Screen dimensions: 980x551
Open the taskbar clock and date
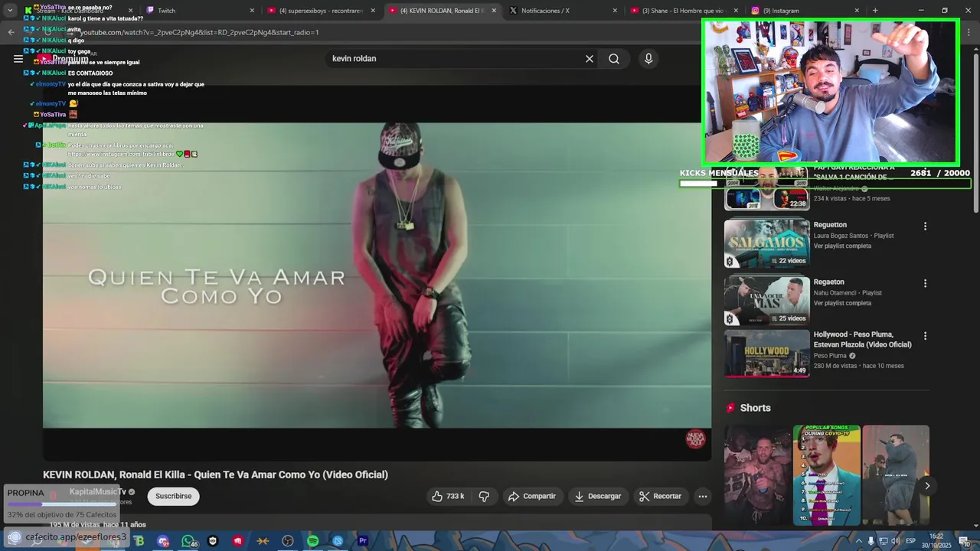(936, 541)
